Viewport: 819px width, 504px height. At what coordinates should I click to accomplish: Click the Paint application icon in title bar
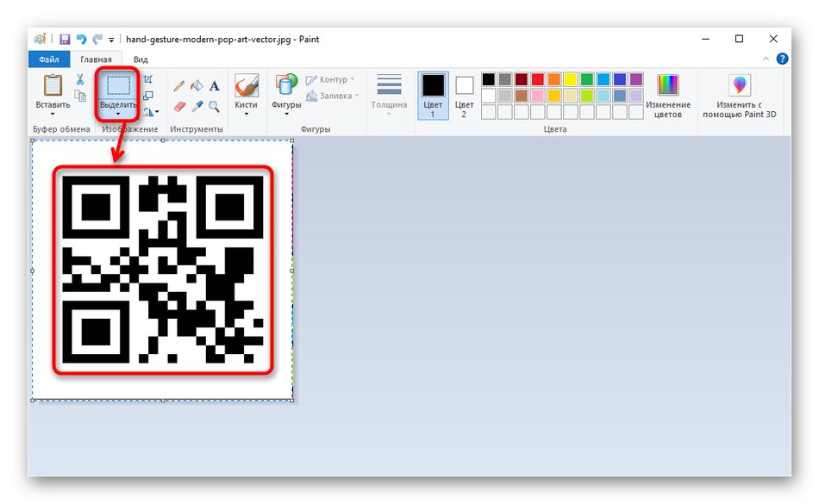tap(41, 39)
